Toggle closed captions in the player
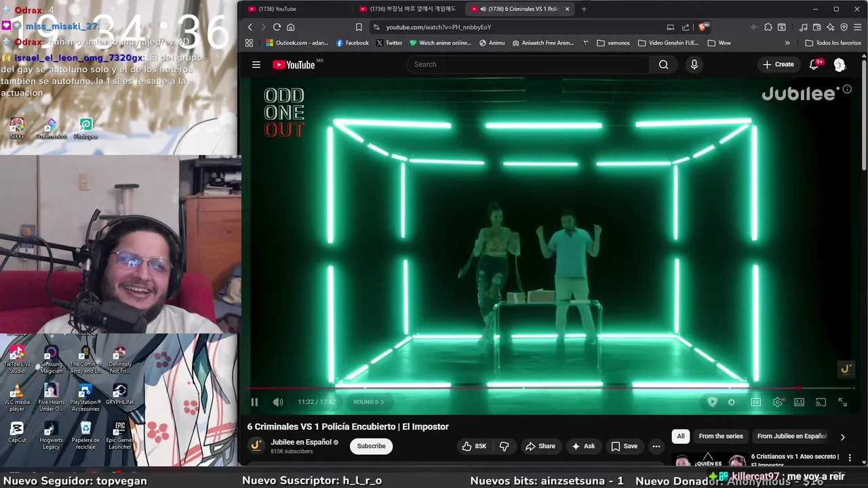 click(x=755, y=402)
